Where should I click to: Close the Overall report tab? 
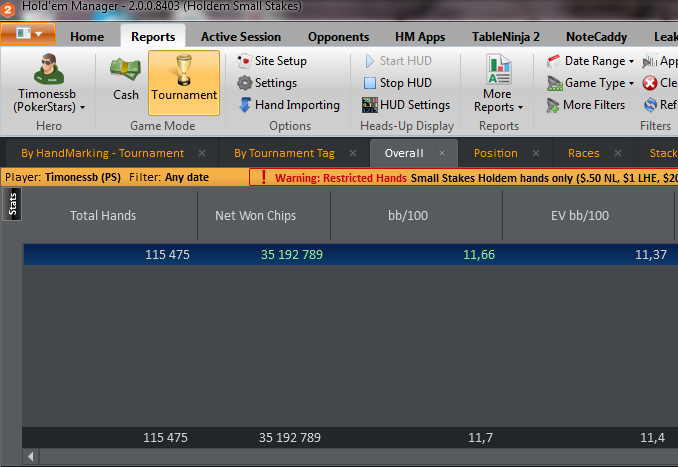(442, 153)
